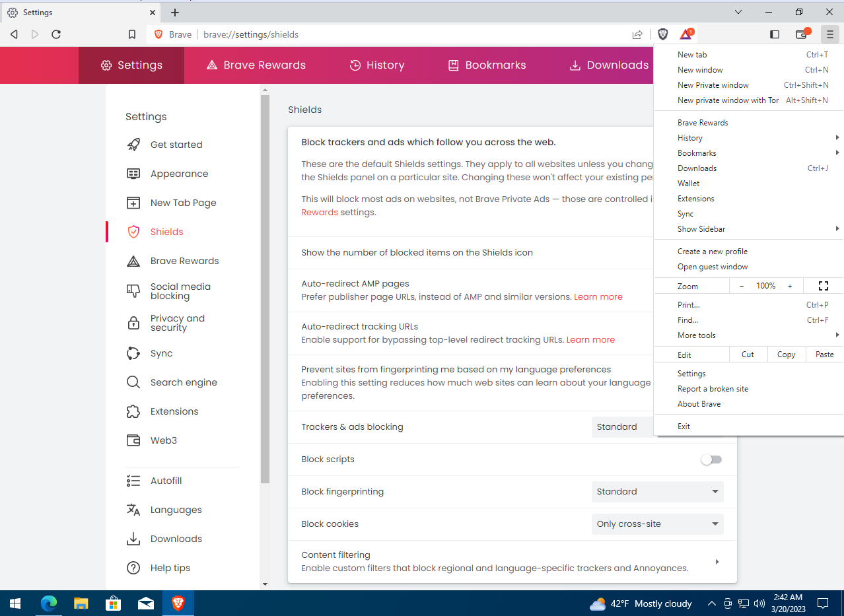Click the rocket icon for Get started

[x=133, y=145]
